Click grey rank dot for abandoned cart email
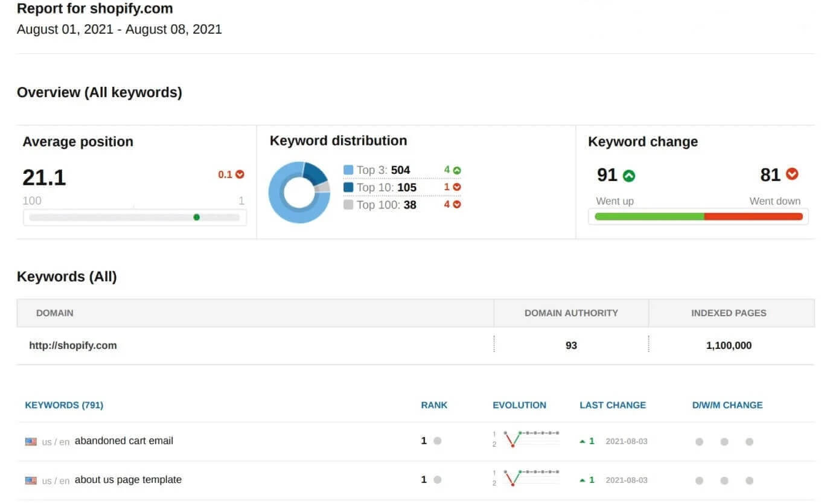830x504 pixels. pyautogui.click(x=438, y=441)
